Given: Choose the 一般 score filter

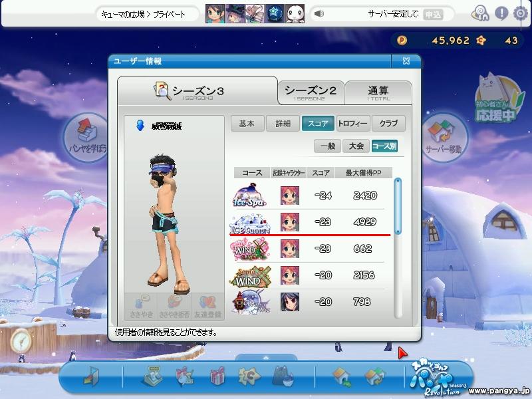Looking at the screenshot, I should [x=328, y=146].
